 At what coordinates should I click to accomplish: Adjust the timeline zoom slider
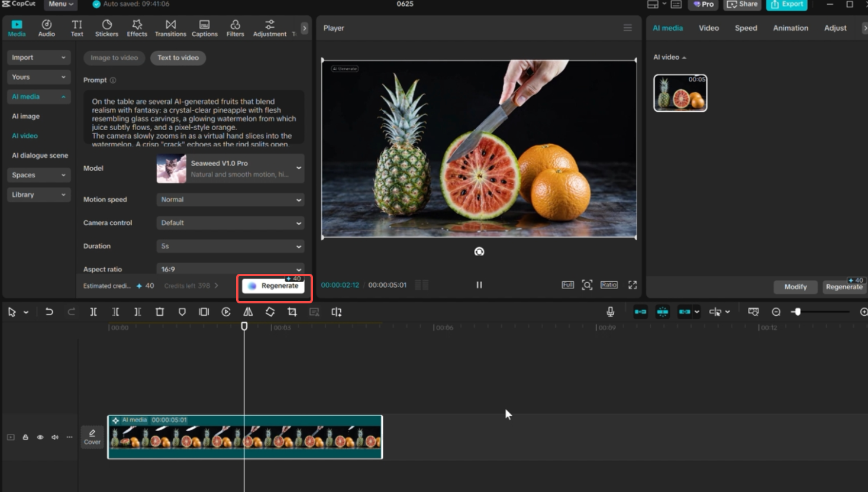click(798, 312)
